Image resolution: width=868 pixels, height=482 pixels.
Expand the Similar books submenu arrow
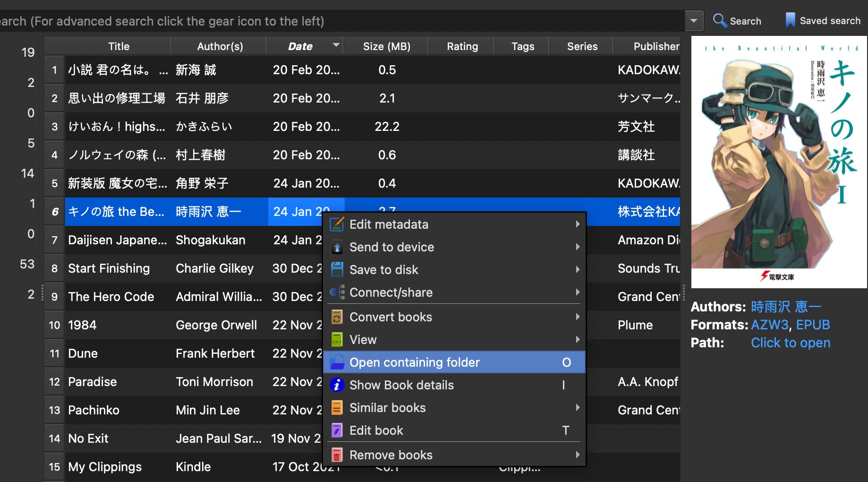(578, 408)
